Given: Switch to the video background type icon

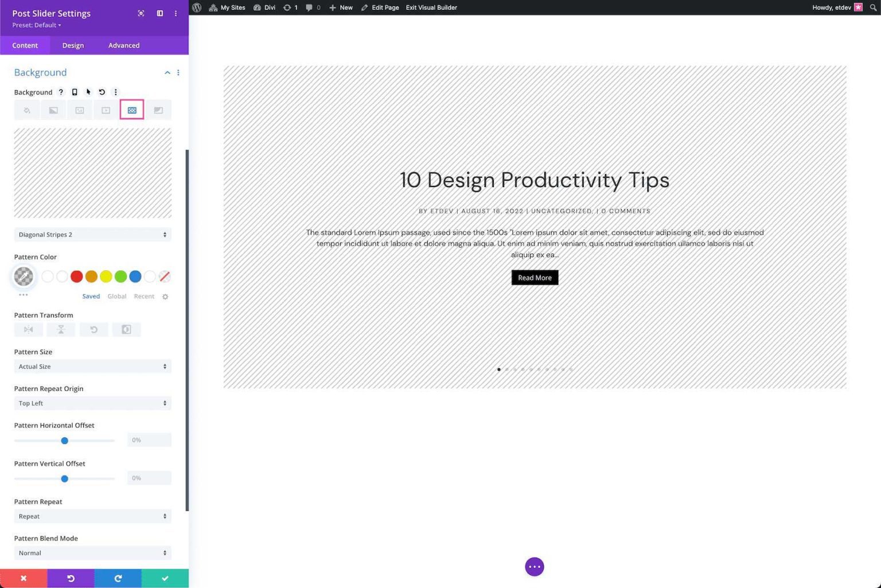Looking at the screenshot, I should (106, 110).
